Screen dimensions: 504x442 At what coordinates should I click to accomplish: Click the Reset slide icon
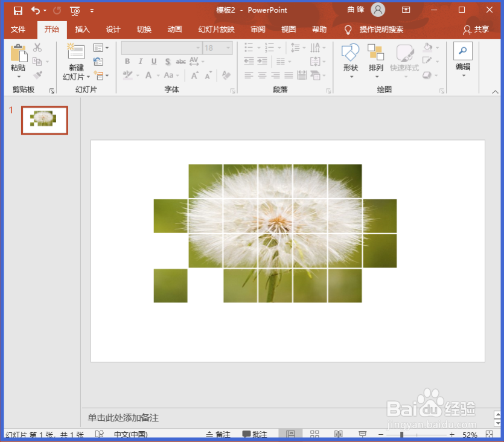pos(98,62)
